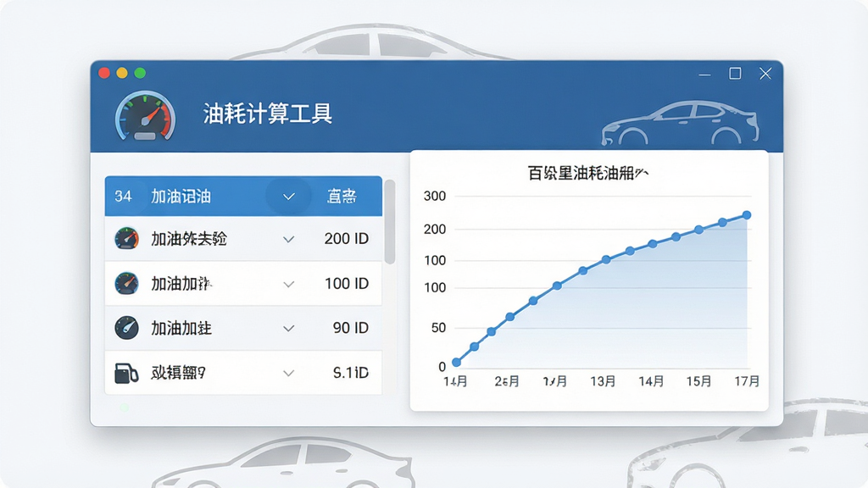Click the 90 ID value
Image resolution: width=868 pixels, height=488 pixels.
pos(350,328)
